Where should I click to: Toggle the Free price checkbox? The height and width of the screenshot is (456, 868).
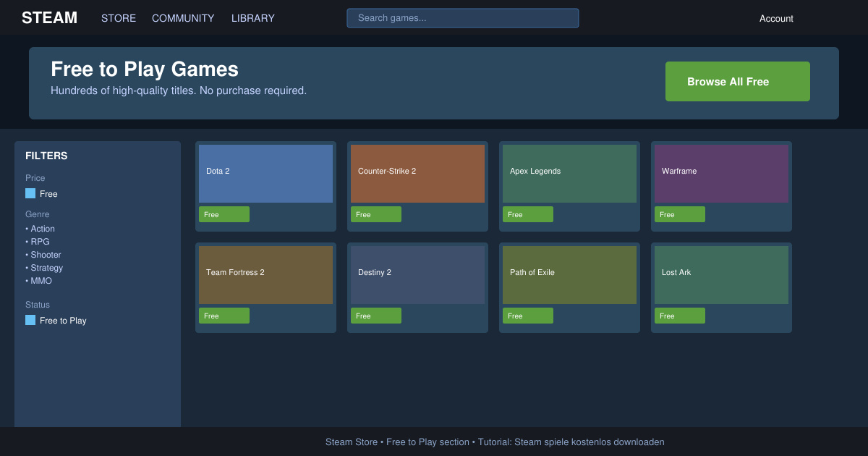pyautogui.click(x=30, y=193)
